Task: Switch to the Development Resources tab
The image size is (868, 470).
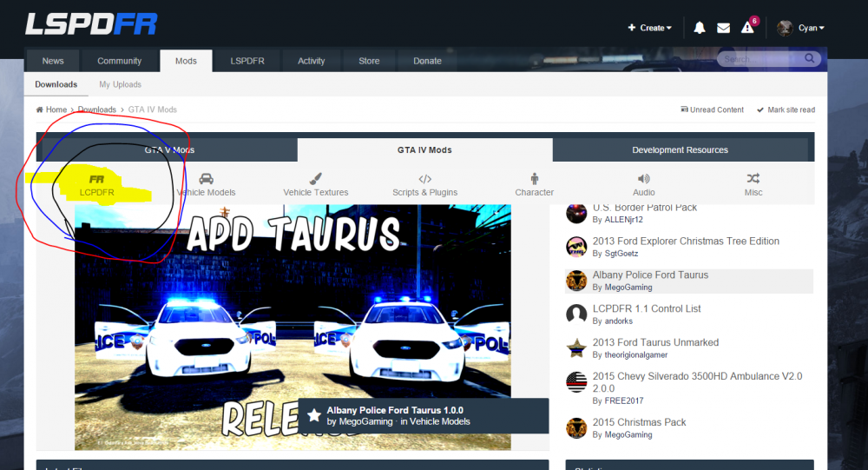Action: [x=681, y=149]
